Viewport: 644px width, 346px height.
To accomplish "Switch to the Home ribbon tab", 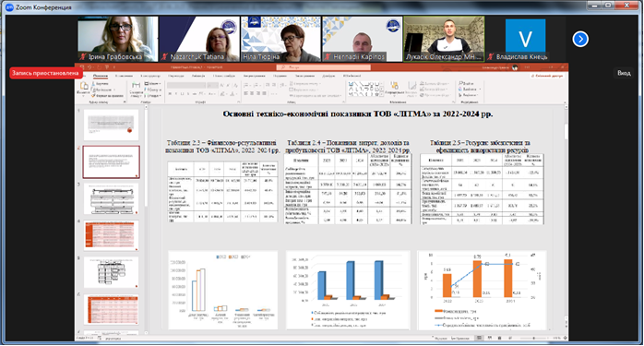I will point(101,76).
